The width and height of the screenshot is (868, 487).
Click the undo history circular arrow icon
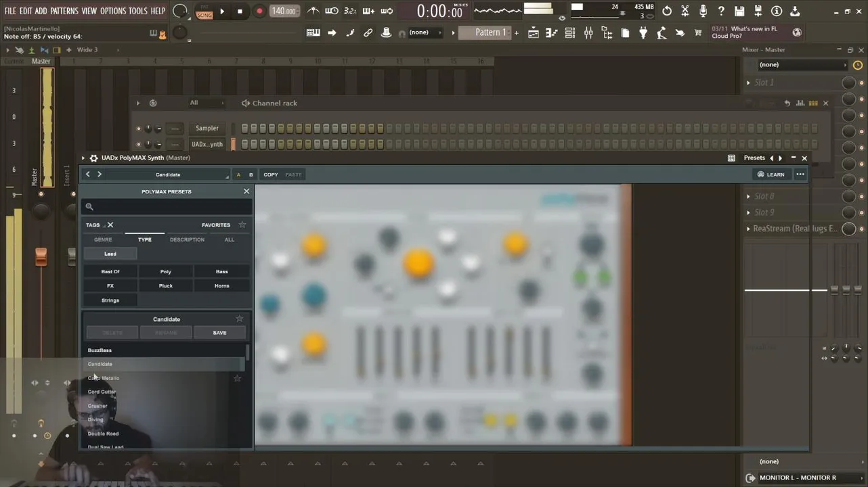pyautogui.click(x=667, y=11)
